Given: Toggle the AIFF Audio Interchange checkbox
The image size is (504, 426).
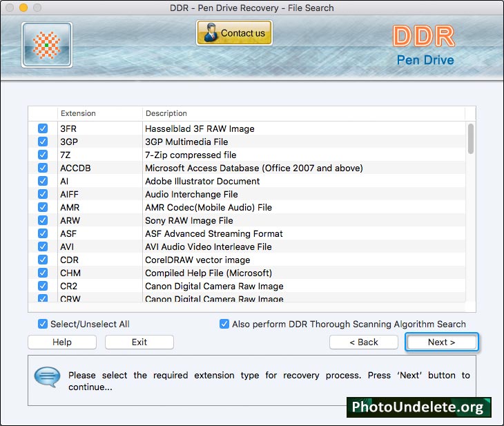Looking at the screenshot, I should [x=43, y=194].
